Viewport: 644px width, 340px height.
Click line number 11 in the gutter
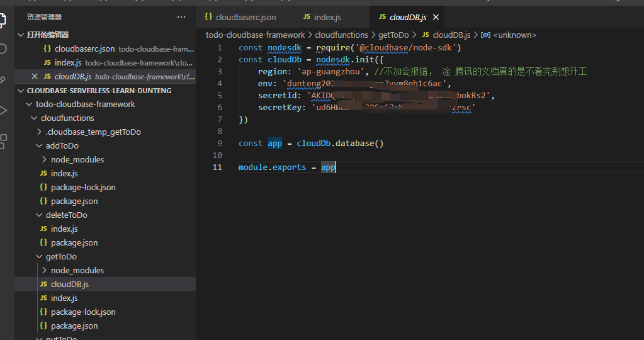pyautogui.click(x=217, y=167)
